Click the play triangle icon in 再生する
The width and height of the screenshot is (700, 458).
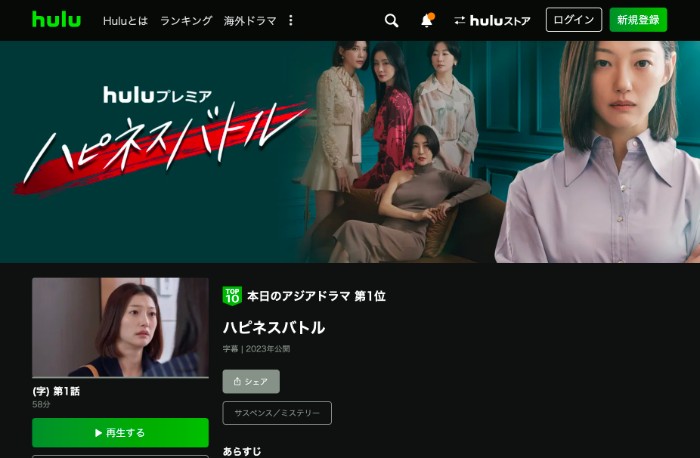(x=98, y=433)
